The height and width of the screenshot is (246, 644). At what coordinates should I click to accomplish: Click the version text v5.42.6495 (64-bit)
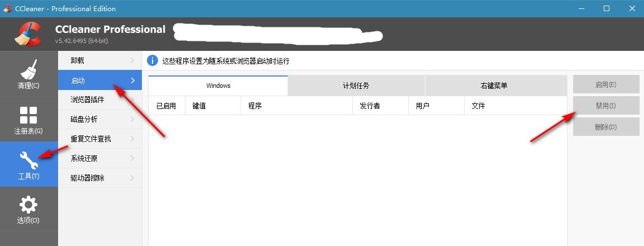[x=82, y=41]
